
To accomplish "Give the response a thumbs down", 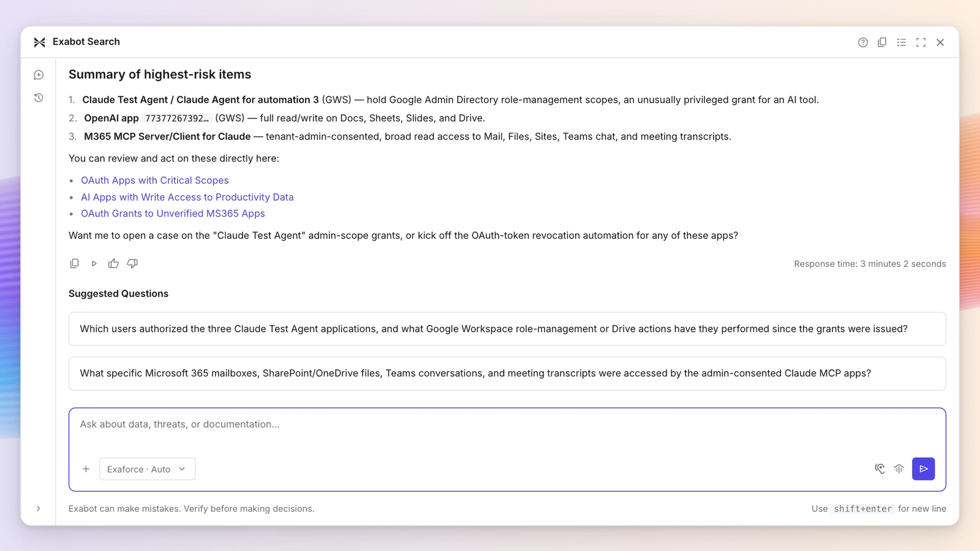I will coord(132,263).
